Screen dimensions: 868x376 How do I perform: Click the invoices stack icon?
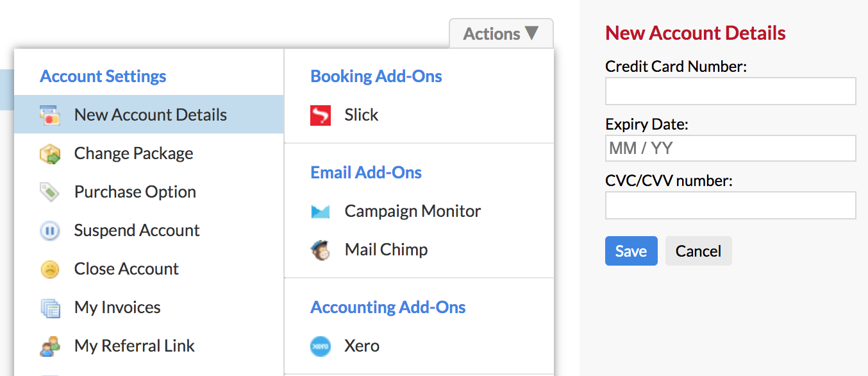point(50,308)
